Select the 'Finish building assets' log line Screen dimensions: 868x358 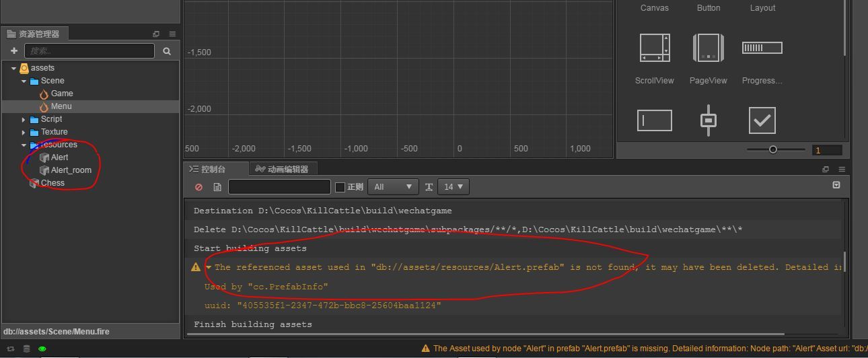coord(252,324)
